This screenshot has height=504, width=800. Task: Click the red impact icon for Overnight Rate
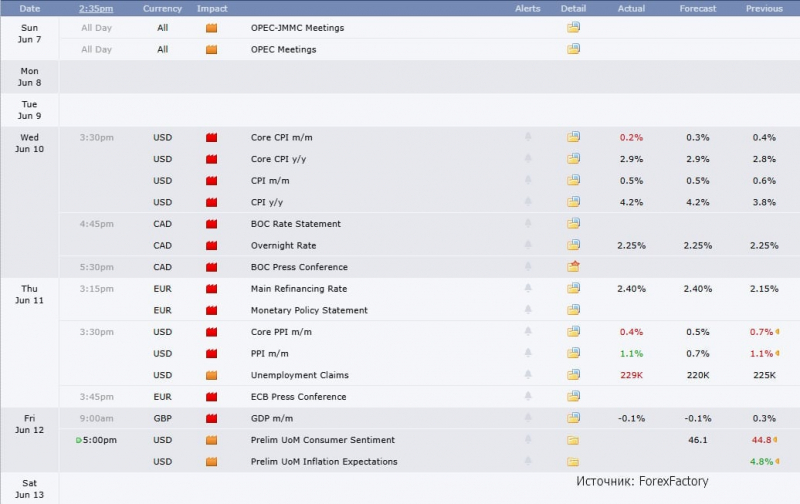tap(211, 245)
